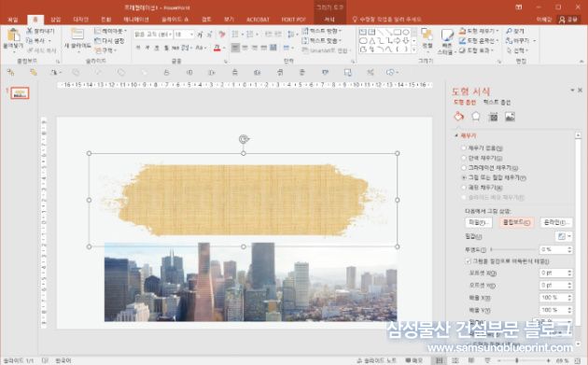The image size is (588, 365).
Task: Select 채우기 없음 (No fill) radio button
Action: 464,148
